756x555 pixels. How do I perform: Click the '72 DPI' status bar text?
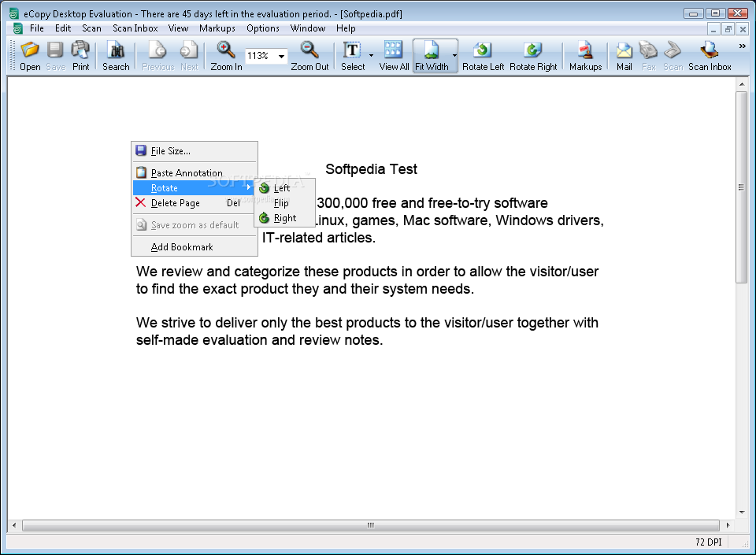pos(708,542)
